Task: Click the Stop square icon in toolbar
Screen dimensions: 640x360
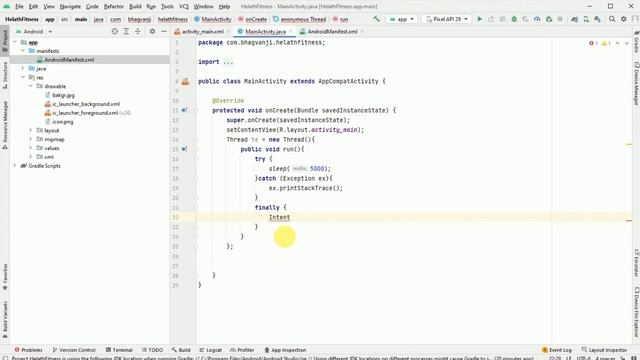Action: coord(560,19)
